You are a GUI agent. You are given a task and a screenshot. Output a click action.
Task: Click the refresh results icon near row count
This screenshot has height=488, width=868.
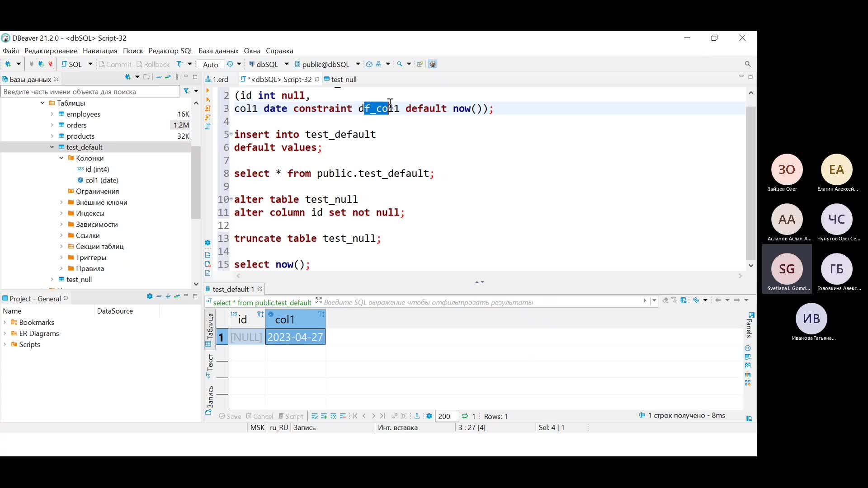(x=465, y=416)
